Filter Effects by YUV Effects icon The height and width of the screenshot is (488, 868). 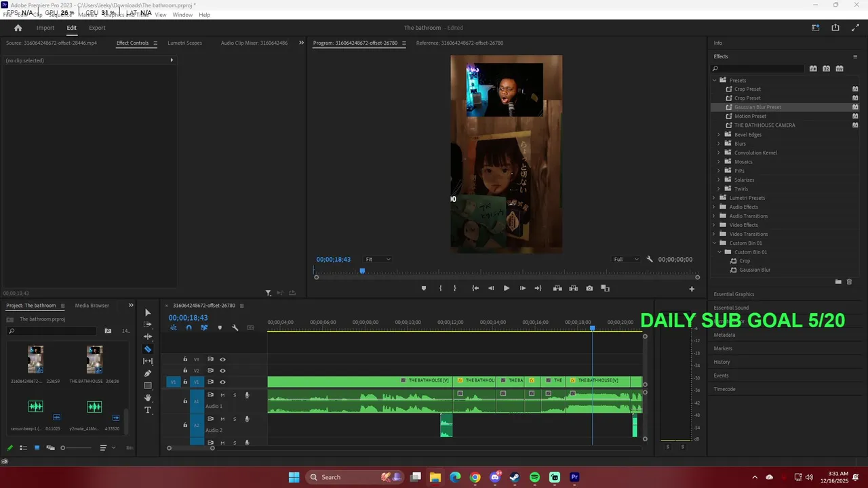(840, 68)
